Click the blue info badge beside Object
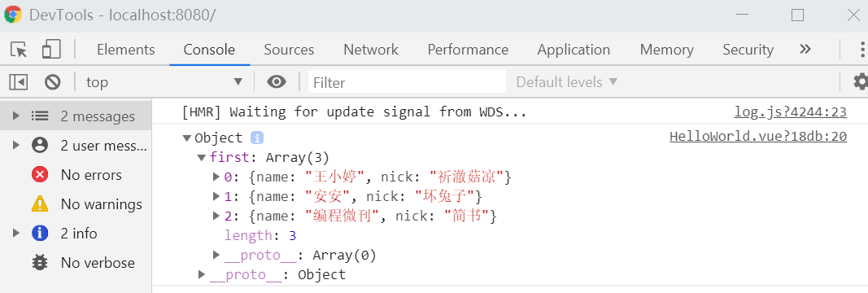 [255, 138]
